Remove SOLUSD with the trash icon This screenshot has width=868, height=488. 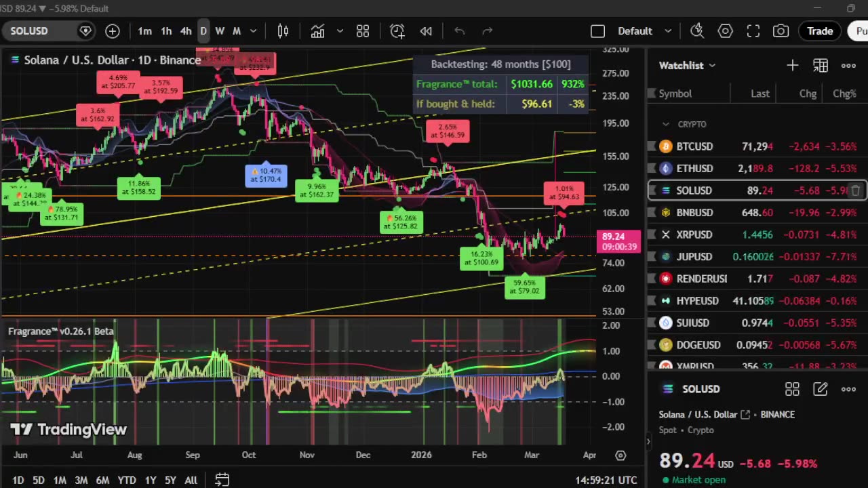tap(855, 190)
